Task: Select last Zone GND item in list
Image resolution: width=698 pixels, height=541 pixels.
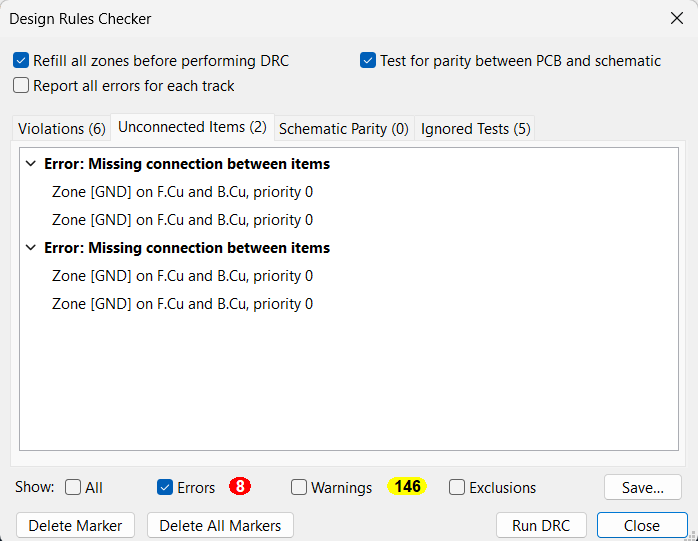Action: 182,304
